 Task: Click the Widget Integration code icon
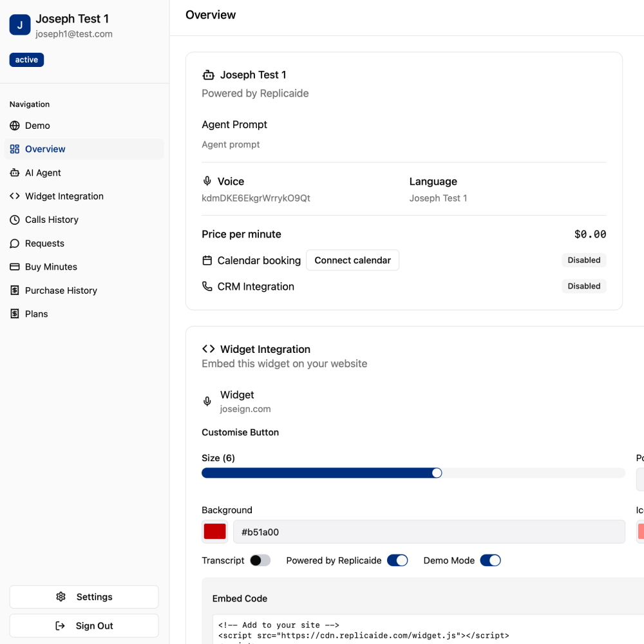(x=14, y=196)
